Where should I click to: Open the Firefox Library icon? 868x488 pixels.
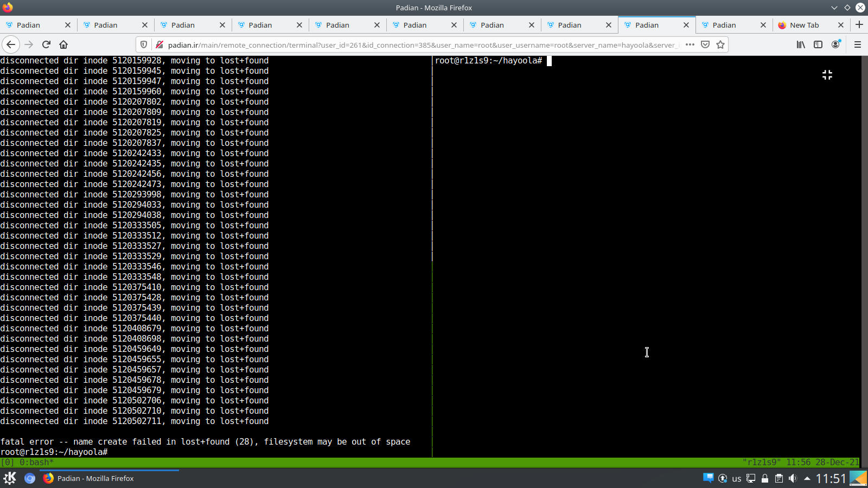pyautogui.click(x=801, y=44)
